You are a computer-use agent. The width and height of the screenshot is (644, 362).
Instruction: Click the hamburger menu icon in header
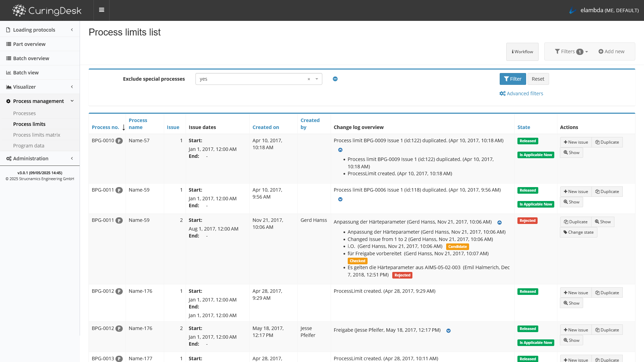click(x=102, y=10)
